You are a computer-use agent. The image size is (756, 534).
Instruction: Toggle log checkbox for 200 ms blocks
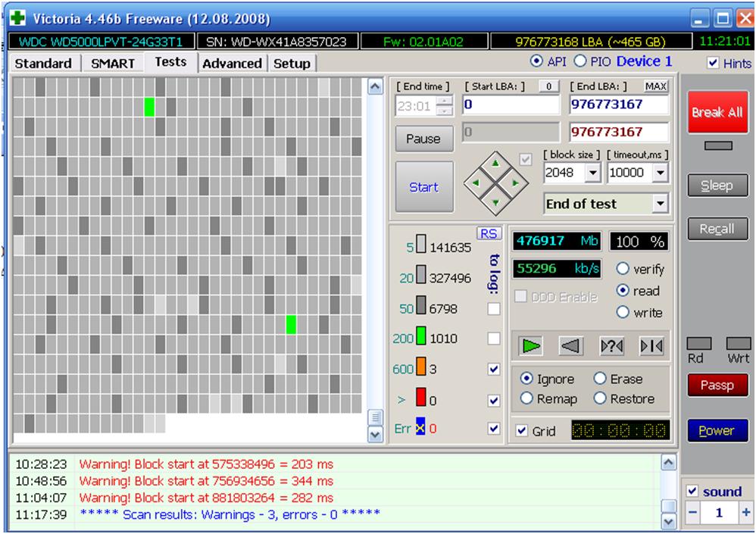click(494, 339)
